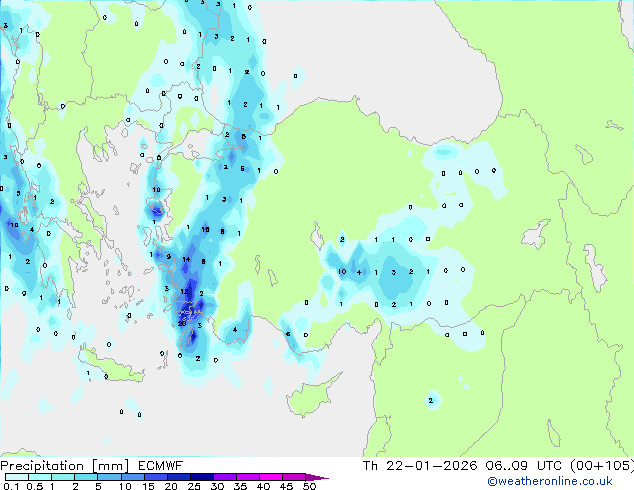The width and height of the screenshot is (634, 490).
Task: Select the 5–10 mm legend color segment
Action: [x=109, y=477]
